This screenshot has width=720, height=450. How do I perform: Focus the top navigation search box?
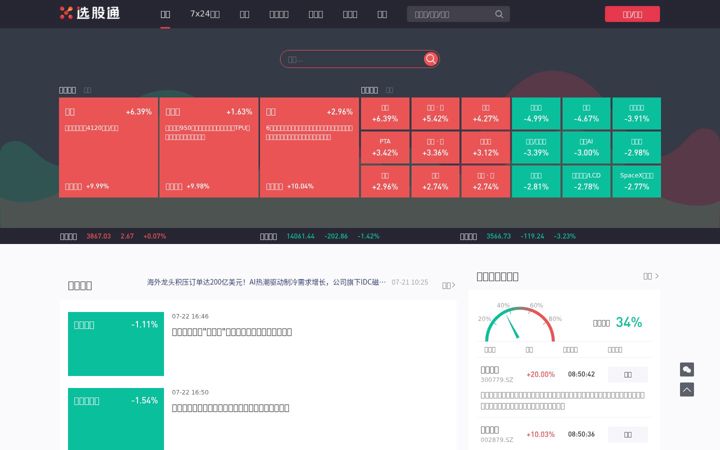coord(458,14)
